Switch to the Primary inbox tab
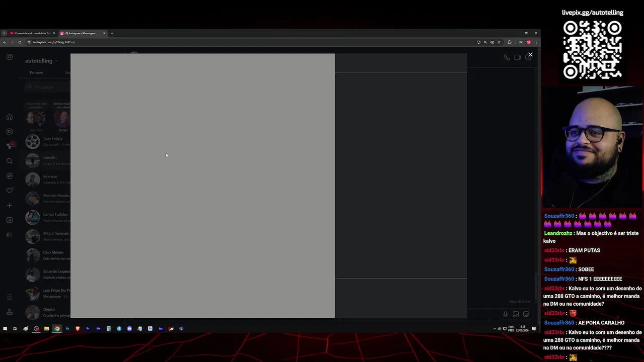The height and width of the screenshot is (362, 644). [x=36, y=72]
